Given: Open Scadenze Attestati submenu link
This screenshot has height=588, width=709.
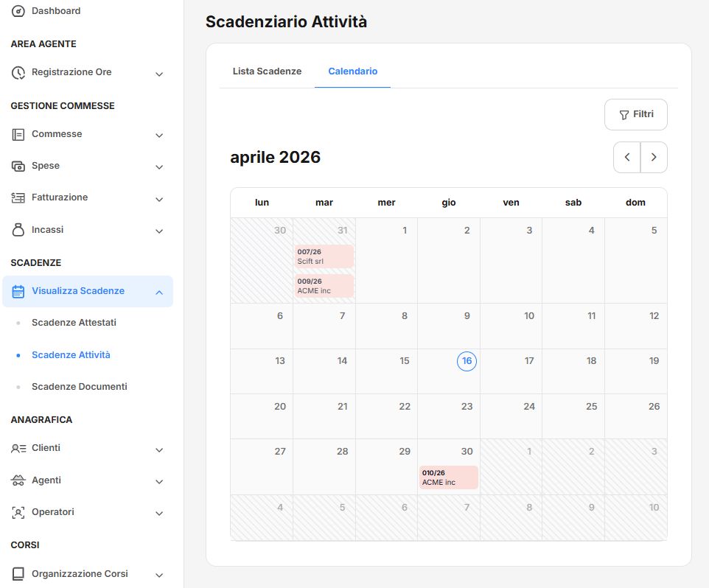Looking at the screenshot, I should coord(74,323).
